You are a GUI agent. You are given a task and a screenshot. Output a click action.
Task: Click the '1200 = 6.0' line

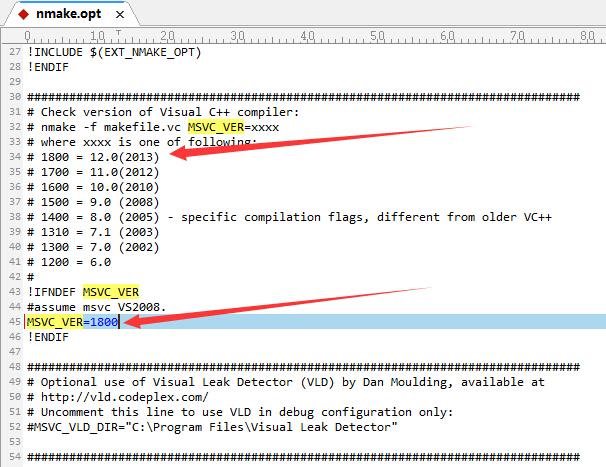tap(69, 262)
